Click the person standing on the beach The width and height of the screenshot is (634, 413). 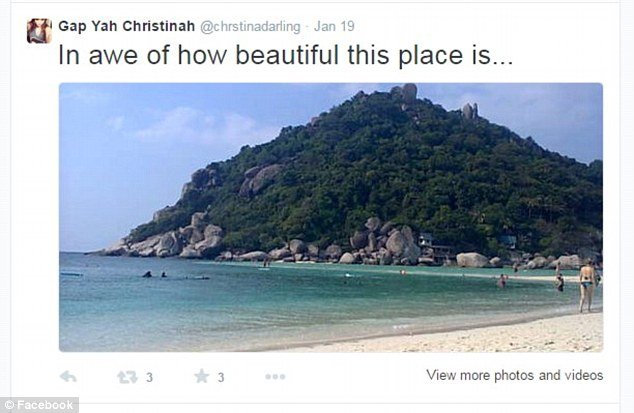tap(587, 287)
